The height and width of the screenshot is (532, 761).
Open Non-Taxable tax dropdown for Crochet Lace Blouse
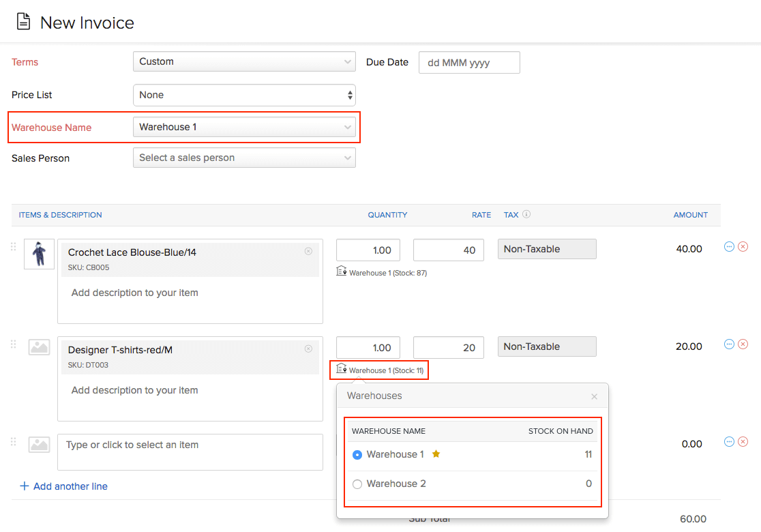pos(547,249)
